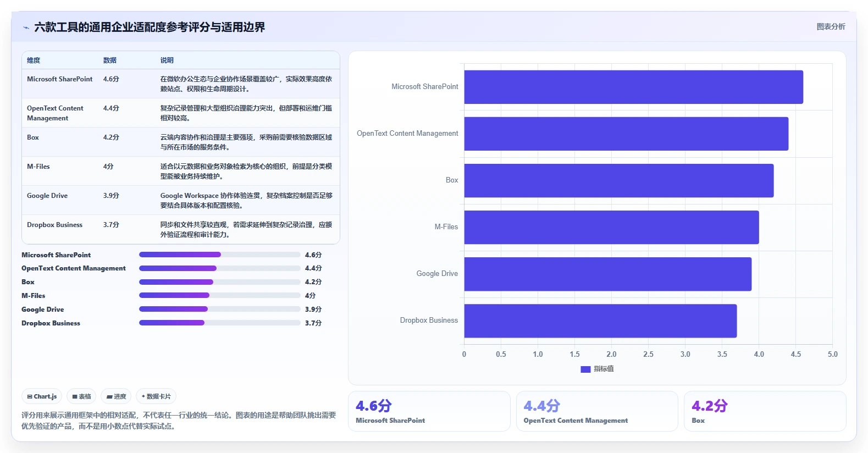
Task: Click the 4.6分 value beside SharePoint progress bar
Action: coord(313,255)
